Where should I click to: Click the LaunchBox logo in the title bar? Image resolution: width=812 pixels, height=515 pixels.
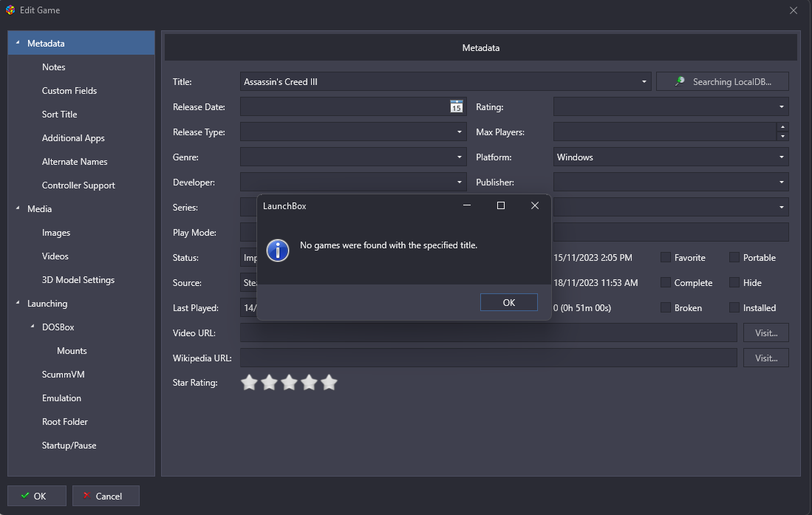pyautogui.click(x=10, y=10)
